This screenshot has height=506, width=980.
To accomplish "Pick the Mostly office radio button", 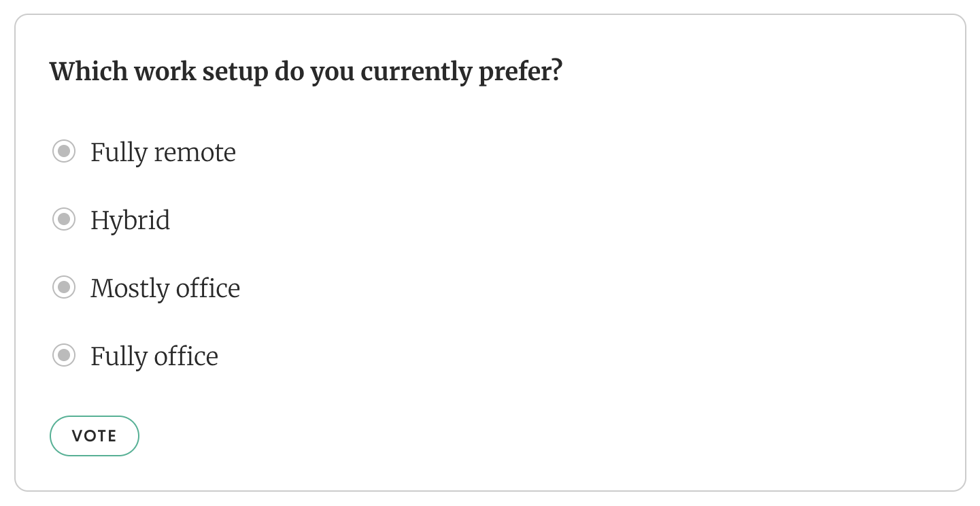I will point(64,288).
